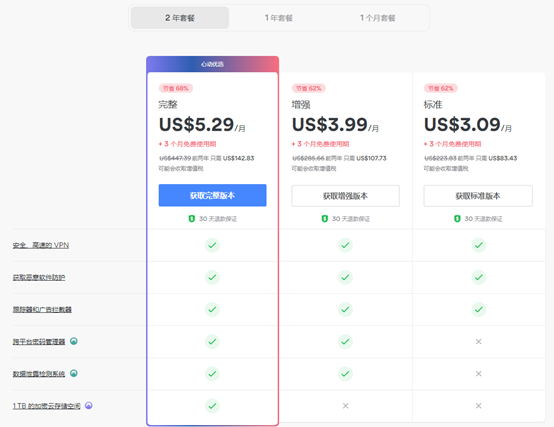554x427 pixels.
Task: Click the 完整 column checkmark for 安全、高速的 VPN
Action: [212, 245]
